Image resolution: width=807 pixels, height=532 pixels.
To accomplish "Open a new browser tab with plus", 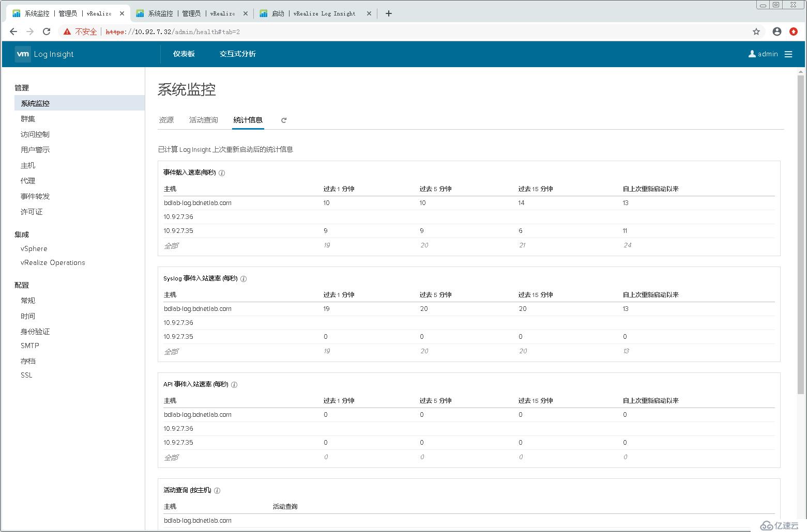I will [389, 13].
